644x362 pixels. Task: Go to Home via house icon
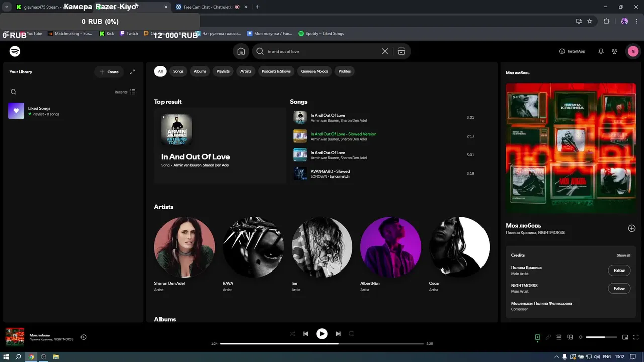coord(242,51)
